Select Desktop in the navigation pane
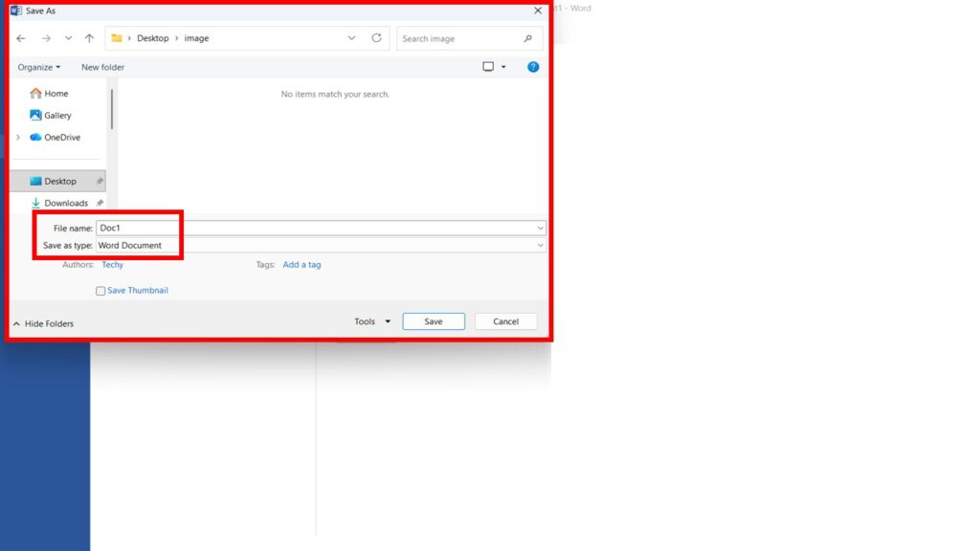980x551 pixels. click(59, 181)
